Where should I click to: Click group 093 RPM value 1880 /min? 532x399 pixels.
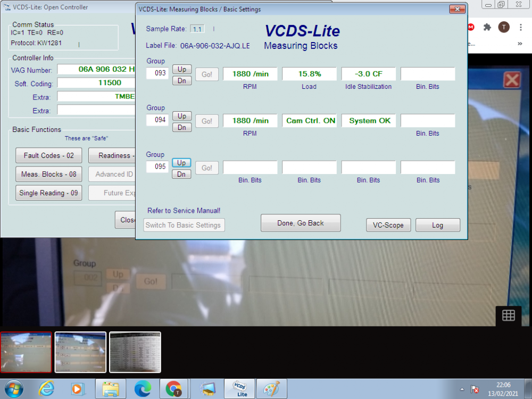click(x=250, y=74)
